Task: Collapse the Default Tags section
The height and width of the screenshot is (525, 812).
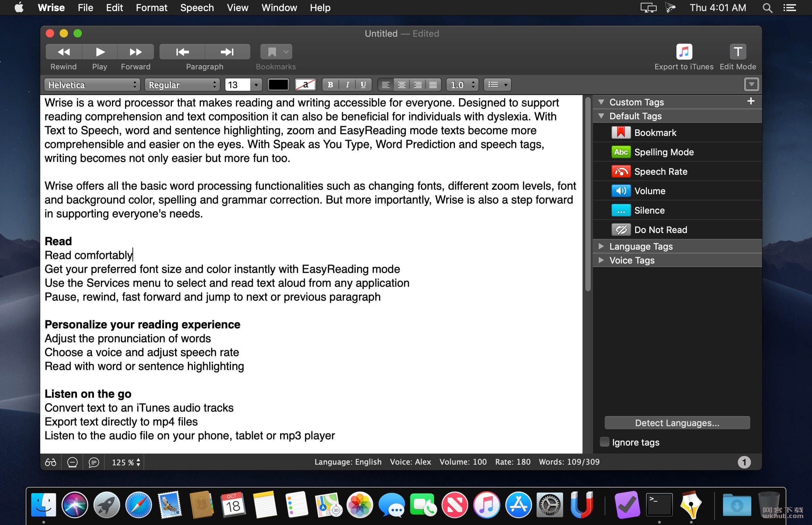Action: [x=602, y=116]
